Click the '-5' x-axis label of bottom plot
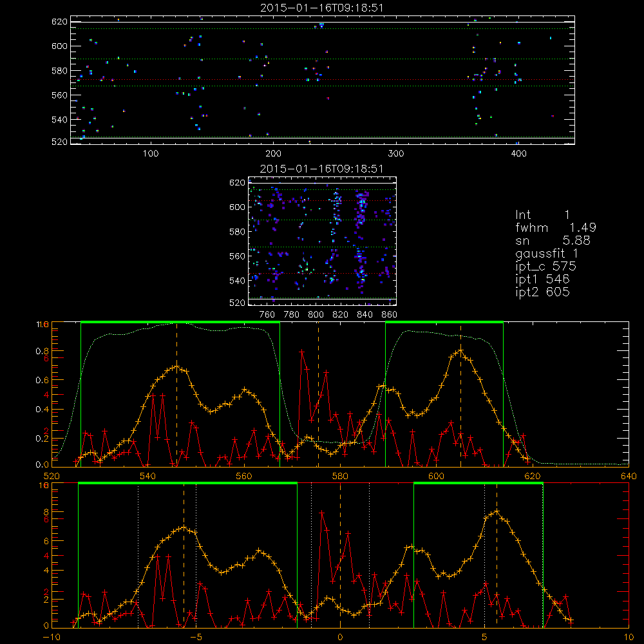Viewport: 644px width, 644px height. coord(196,638)
